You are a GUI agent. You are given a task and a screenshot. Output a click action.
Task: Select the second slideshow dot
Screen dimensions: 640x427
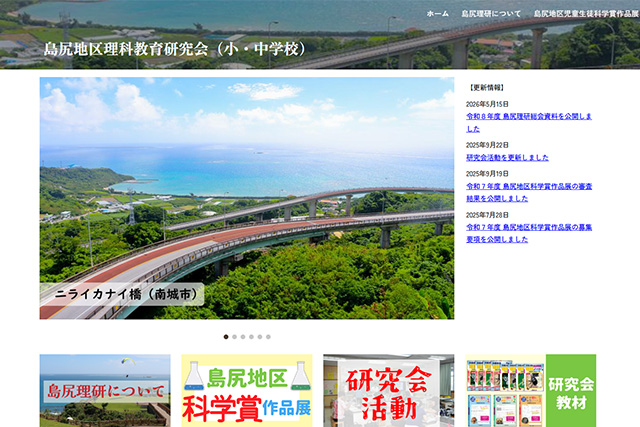click(x=234, y=337)
